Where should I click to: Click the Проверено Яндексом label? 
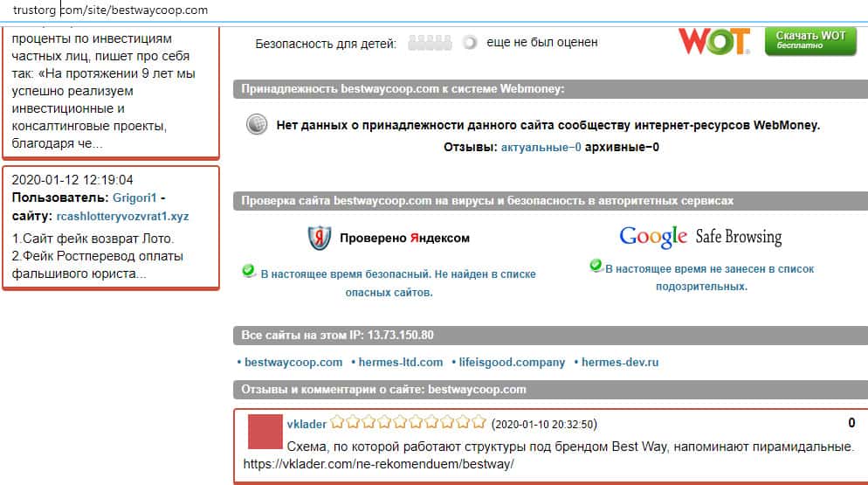(x=404, y=239)
